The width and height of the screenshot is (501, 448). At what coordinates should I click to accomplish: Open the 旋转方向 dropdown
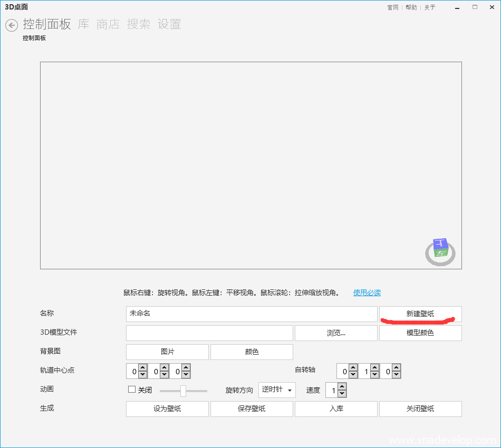tap(277, 390)
